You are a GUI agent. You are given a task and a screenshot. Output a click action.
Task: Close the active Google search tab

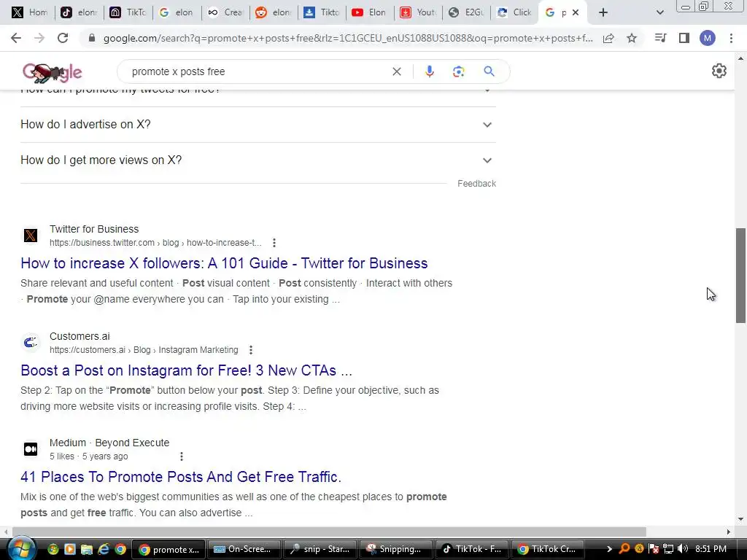(576, 12)
